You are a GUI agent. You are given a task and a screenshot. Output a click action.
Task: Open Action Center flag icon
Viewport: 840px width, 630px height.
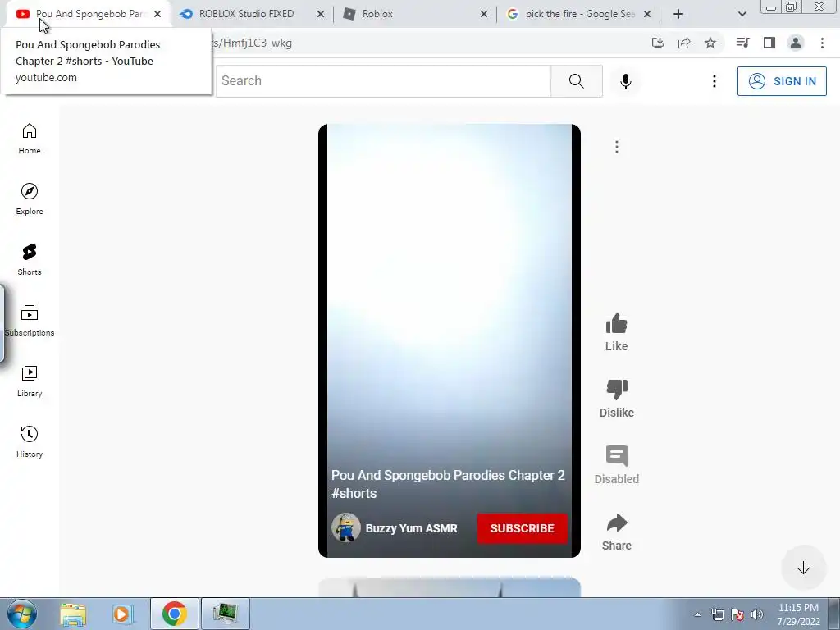pyautogui.click(x=737, y=614)
